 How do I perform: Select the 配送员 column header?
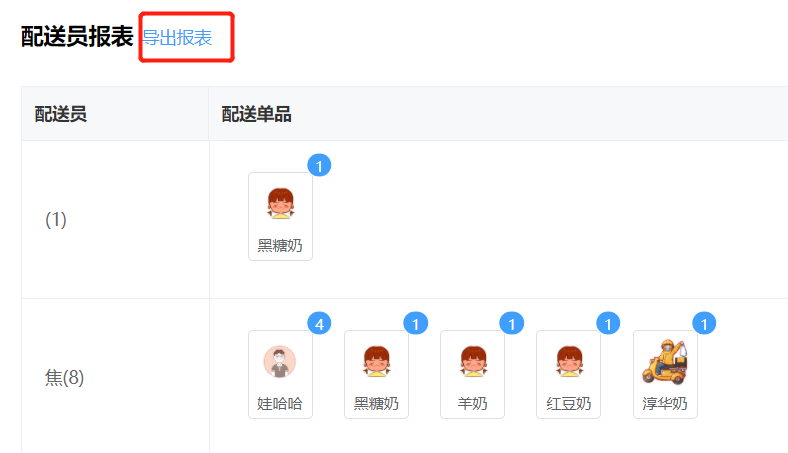click(x=115, y=114)
